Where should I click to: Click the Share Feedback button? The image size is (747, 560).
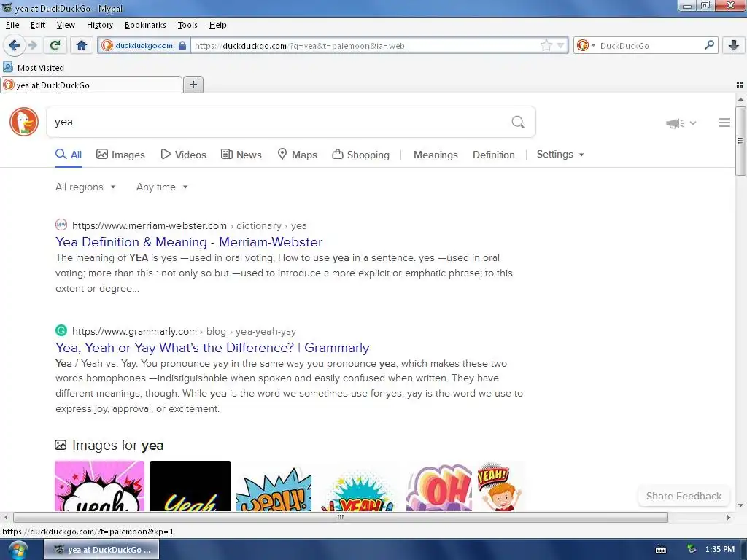(684, 496)
